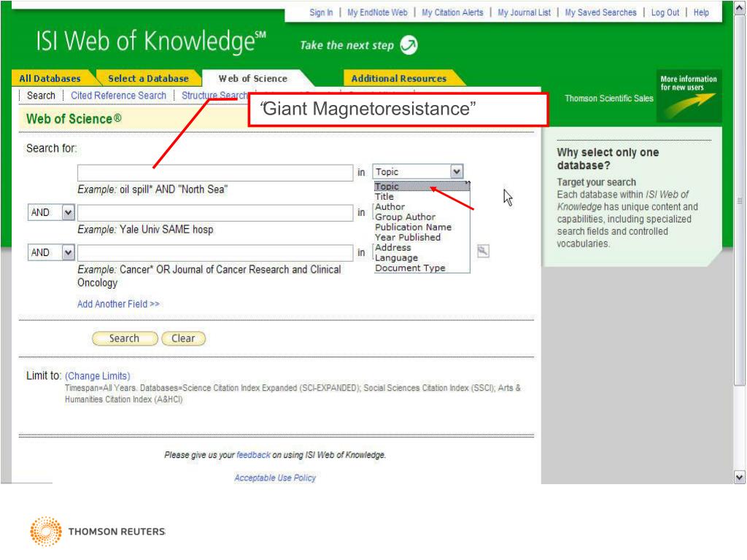Open the Acceptable Use Policy link
The width and height of the screenshot is (747, 560).
coord(275,478)
